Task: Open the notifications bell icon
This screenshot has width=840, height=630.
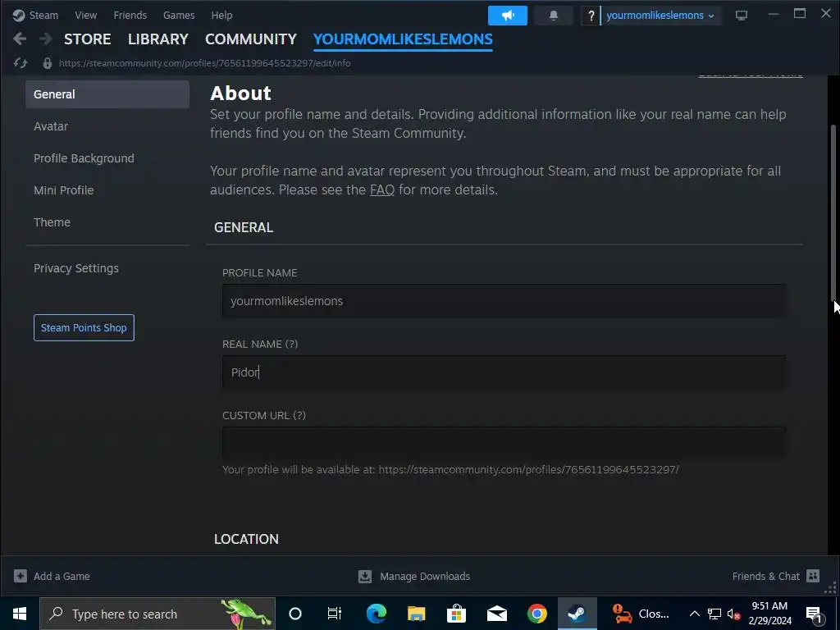Action: click(554, 16)
